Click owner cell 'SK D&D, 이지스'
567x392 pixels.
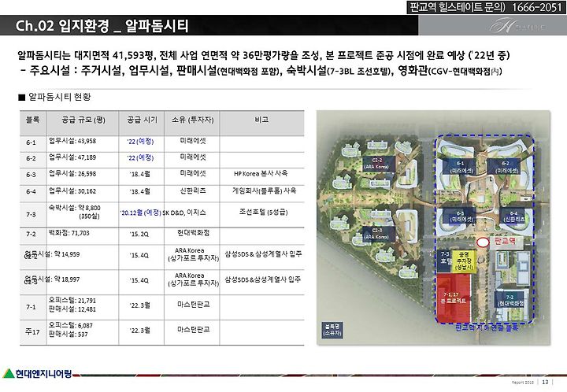184,213
